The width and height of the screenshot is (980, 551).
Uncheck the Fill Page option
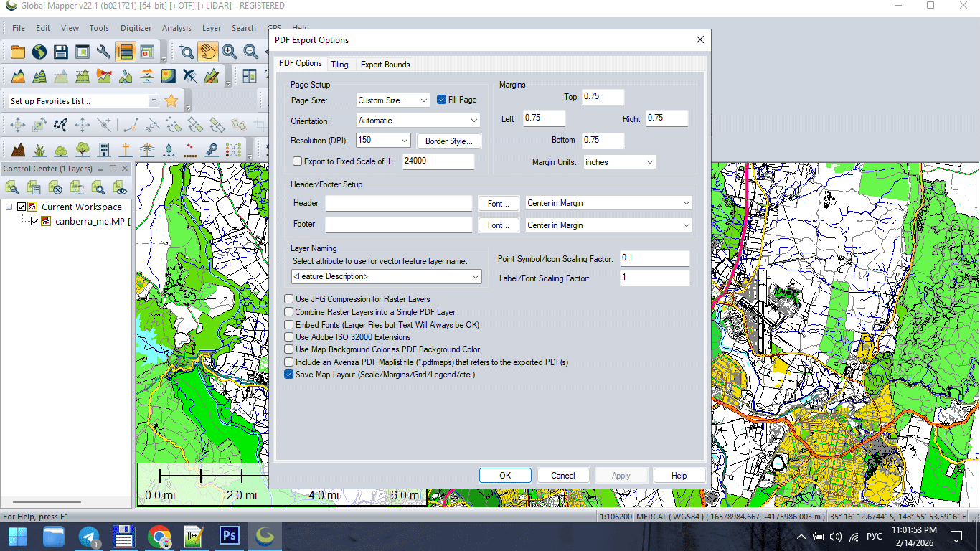click(441, 100)
